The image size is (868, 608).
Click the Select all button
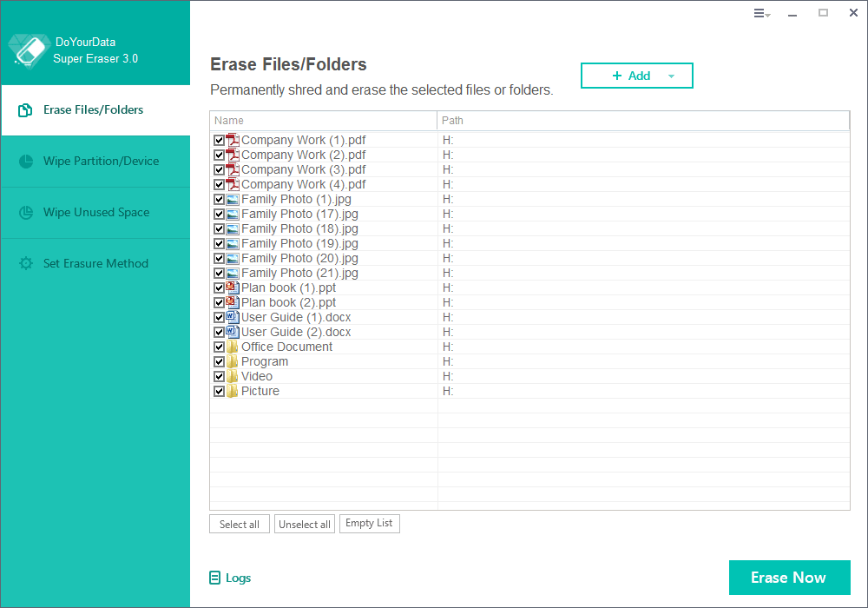240,524
